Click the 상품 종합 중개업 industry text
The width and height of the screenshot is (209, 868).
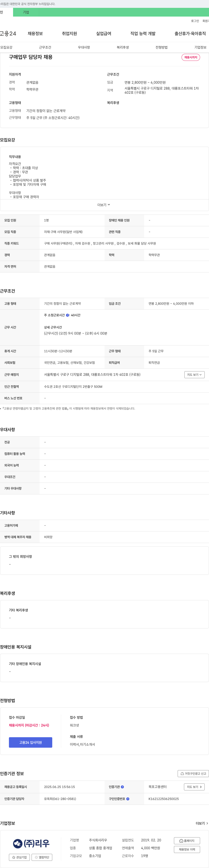(100, 848)
